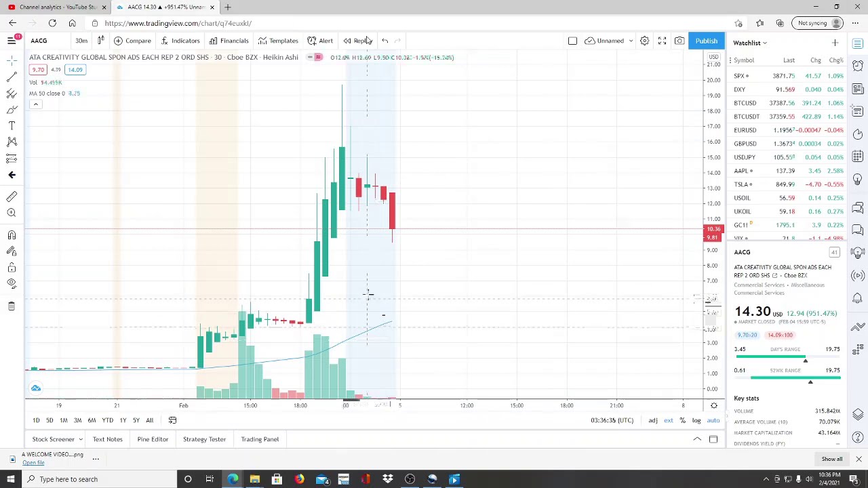Open the Compare symbols dialog
The width and height of the screenshot is (868, 488).
point(133,41)
